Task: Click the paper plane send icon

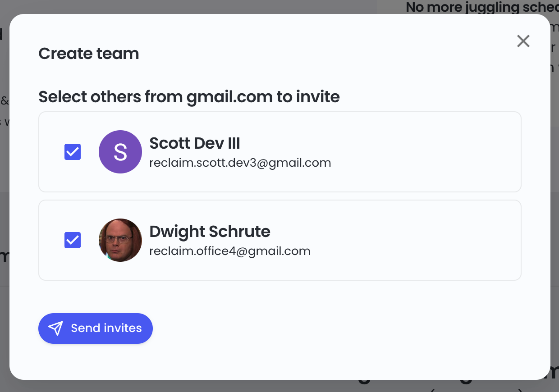Action: point(55,328)
